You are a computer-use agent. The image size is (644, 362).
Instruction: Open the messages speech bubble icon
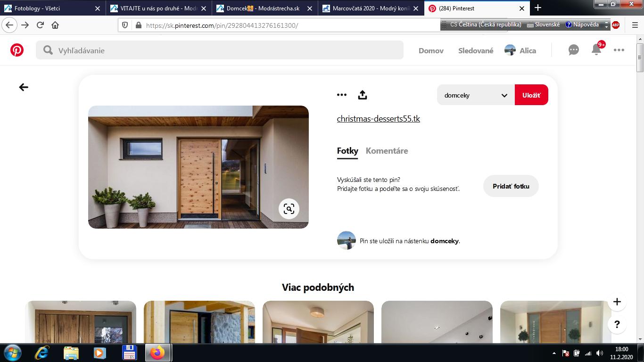(573, 50)
